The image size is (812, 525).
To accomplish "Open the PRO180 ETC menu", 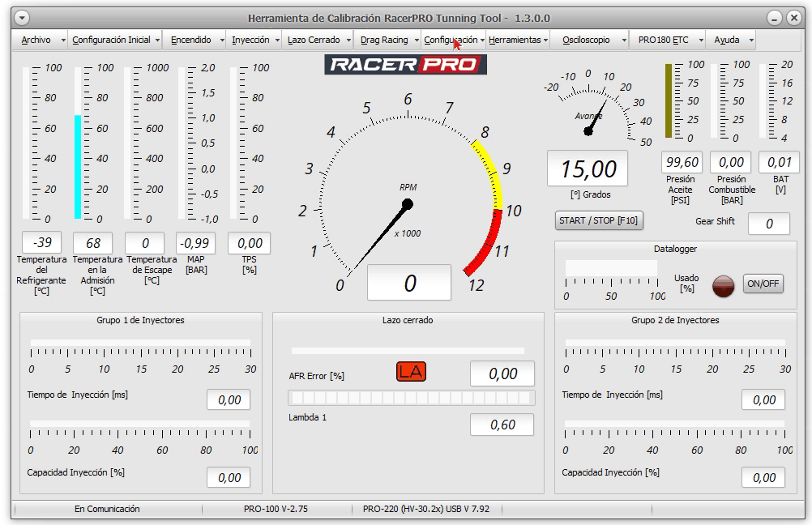I will coord(664,40).
